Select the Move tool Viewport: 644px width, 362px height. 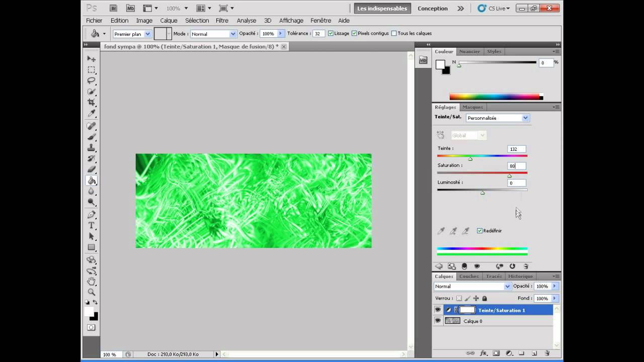pyautogui.click(x=92, y=59)
